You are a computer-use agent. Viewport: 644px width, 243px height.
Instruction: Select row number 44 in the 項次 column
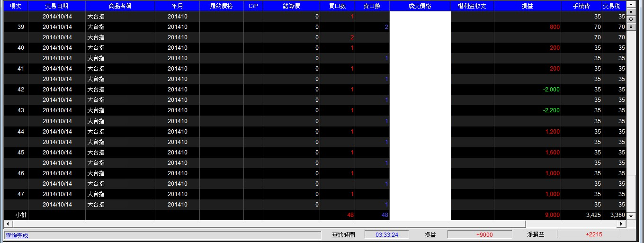[21, 132]
